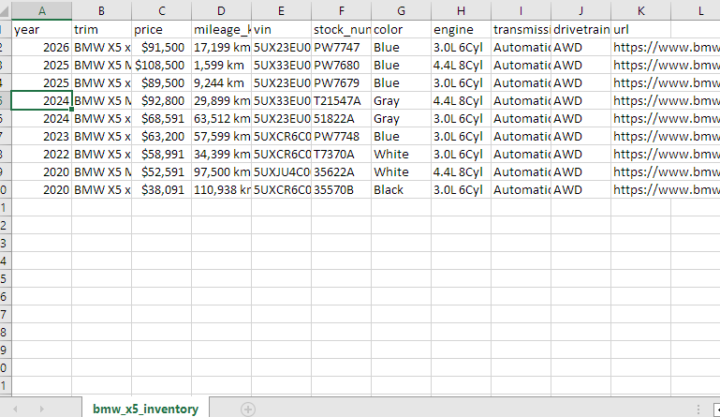720x417 pixels.
Task: Select mileage cell 29,899 km
Action: (221, 101)
